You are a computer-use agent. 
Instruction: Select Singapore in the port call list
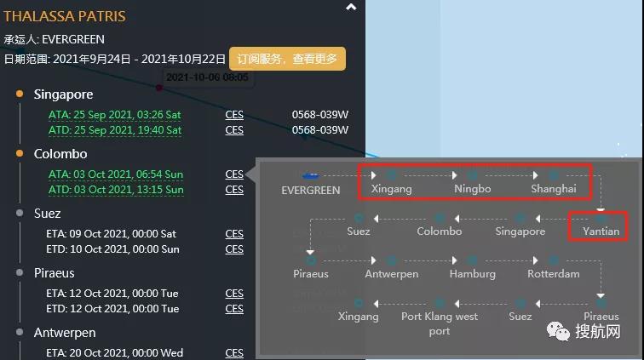[x=63, y=94]
